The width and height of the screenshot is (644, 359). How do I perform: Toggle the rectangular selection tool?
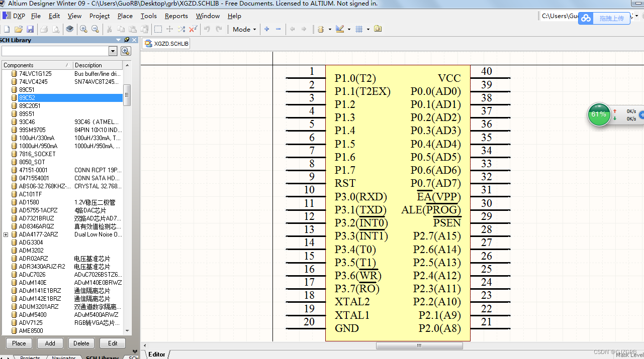157,29
